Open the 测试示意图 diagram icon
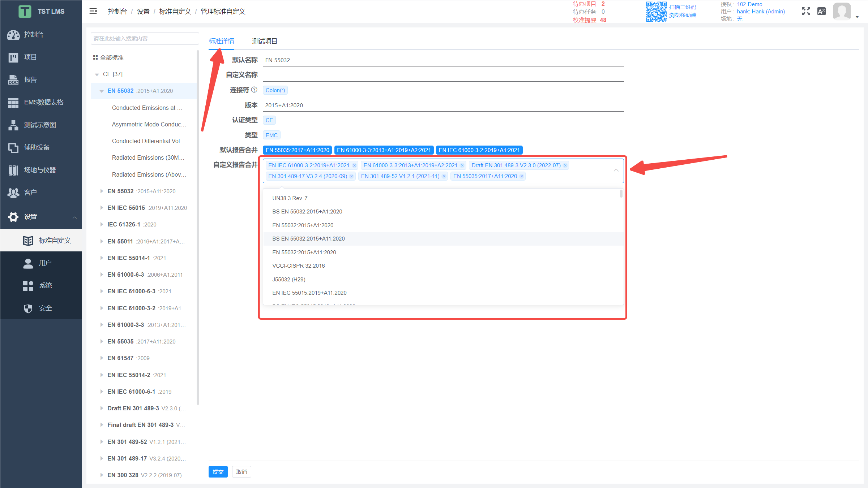This screenshot has width=868, height=488. (13, 125)
